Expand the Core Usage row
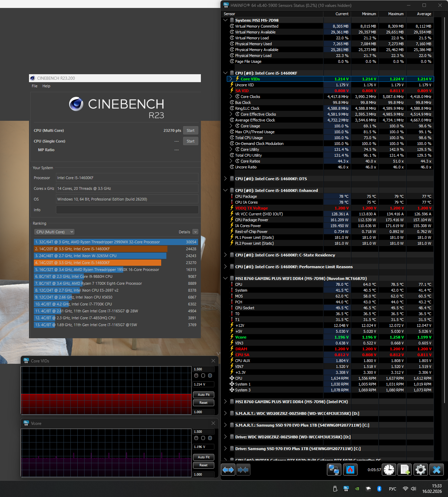Screen dimensions: 448x497 point(231,126)
